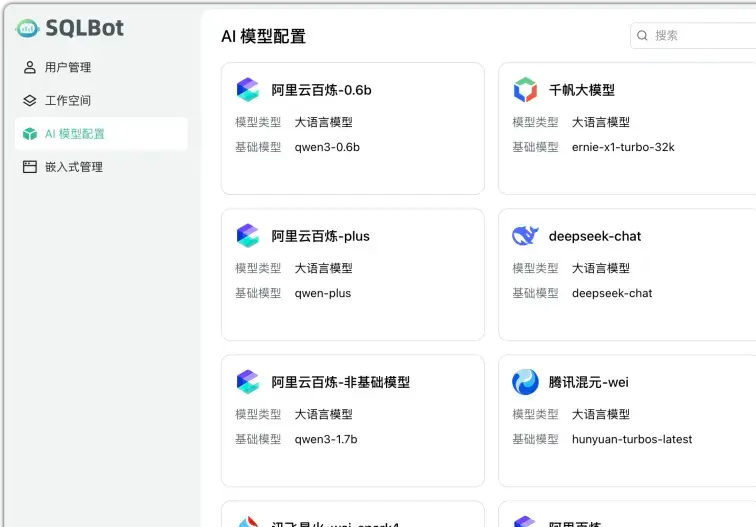Click 大语言模型 type in 腾讯混元-wei card

[x=601, y=414]
